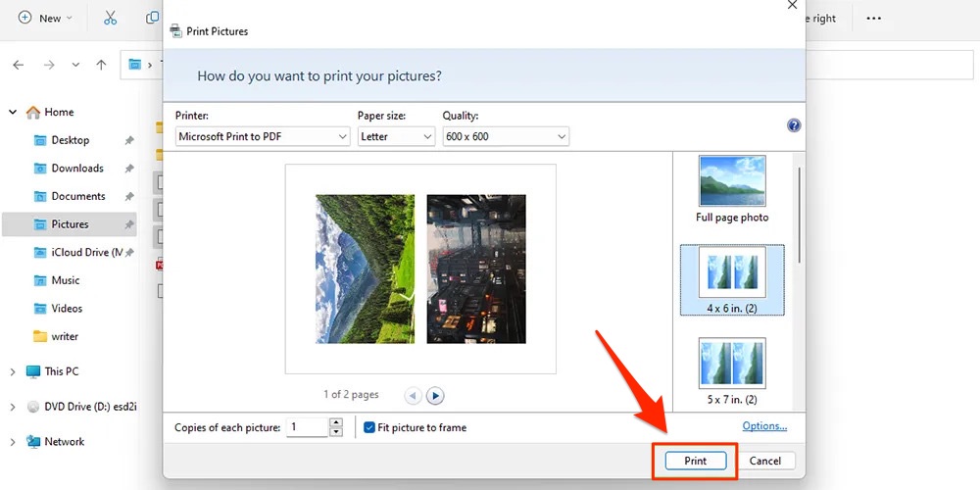Select Full page photo layout thumbnail
The image size is (980, 490).
[732, 187]
